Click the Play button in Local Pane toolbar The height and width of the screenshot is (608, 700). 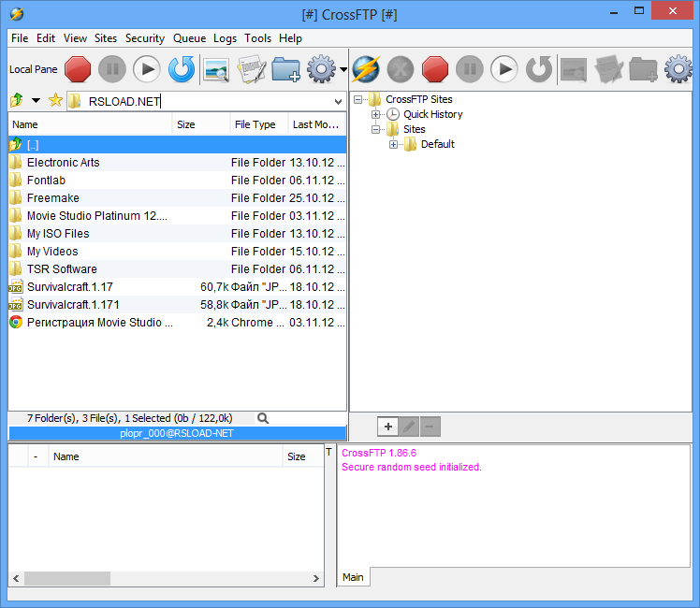pos(146,69)
